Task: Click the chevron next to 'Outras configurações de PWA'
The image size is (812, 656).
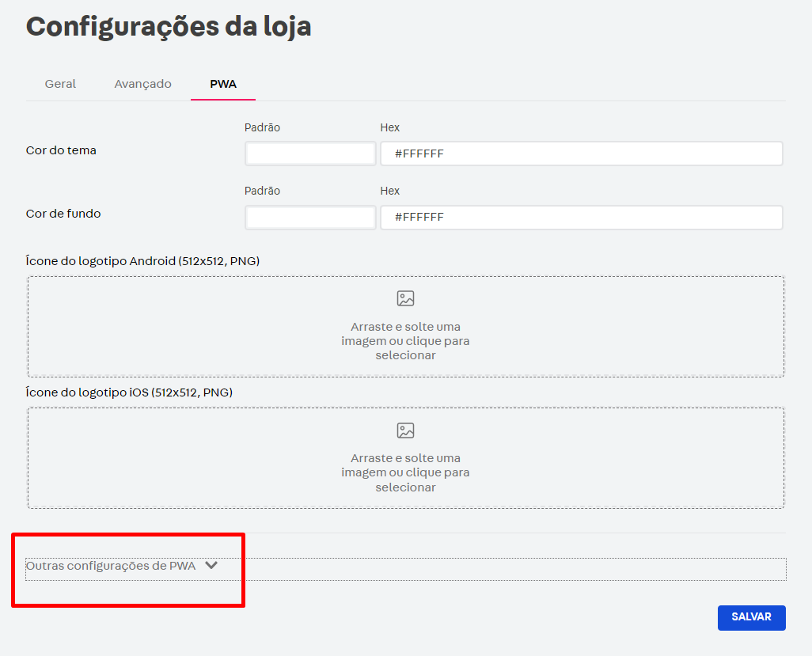Action: (x=211, y=565)
